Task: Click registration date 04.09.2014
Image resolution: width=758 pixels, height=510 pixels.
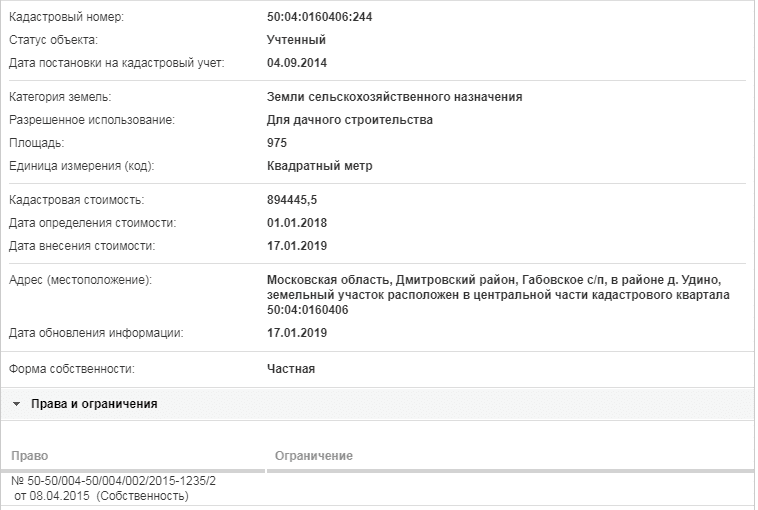Action: coord(297,63)
